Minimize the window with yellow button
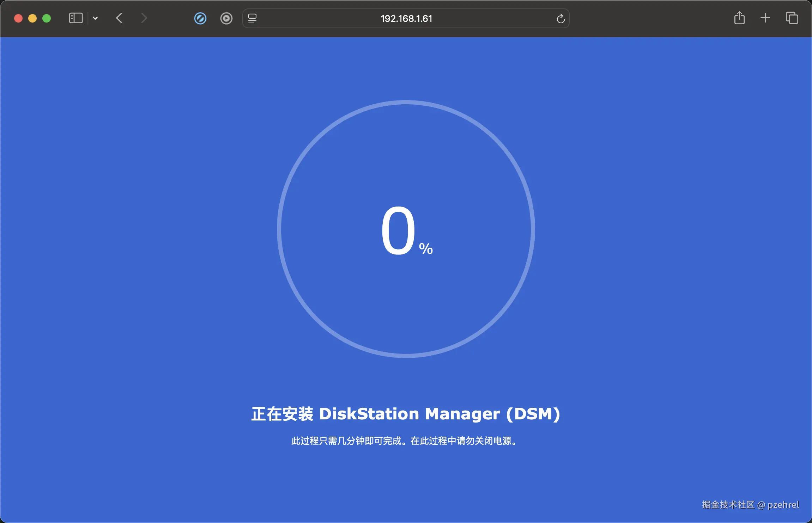The width and height of the screenshot is (812, 523). pos(32,18)
